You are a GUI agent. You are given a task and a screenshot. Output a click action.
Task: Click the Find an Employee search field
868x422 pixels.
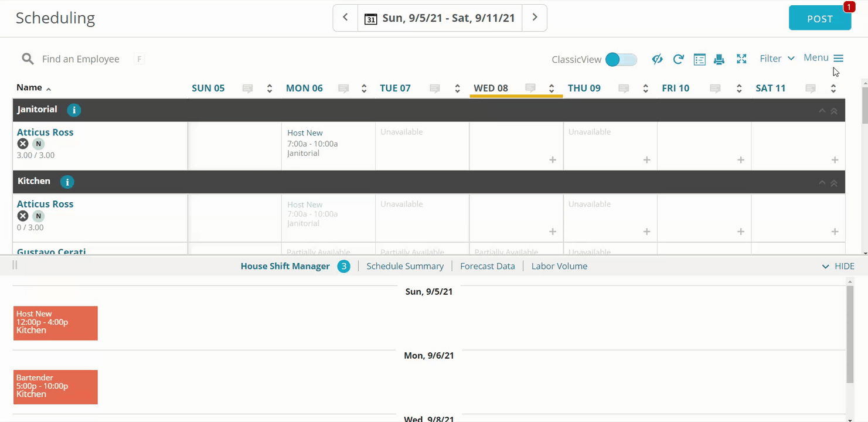pos(81,59)
